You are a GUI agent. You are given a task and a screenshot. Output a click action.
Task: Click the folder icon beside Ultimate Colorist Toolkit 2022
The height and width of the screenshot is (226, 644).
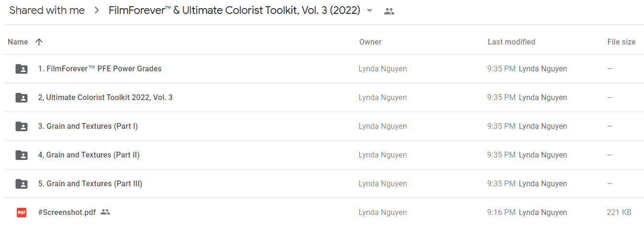(22, 98)
